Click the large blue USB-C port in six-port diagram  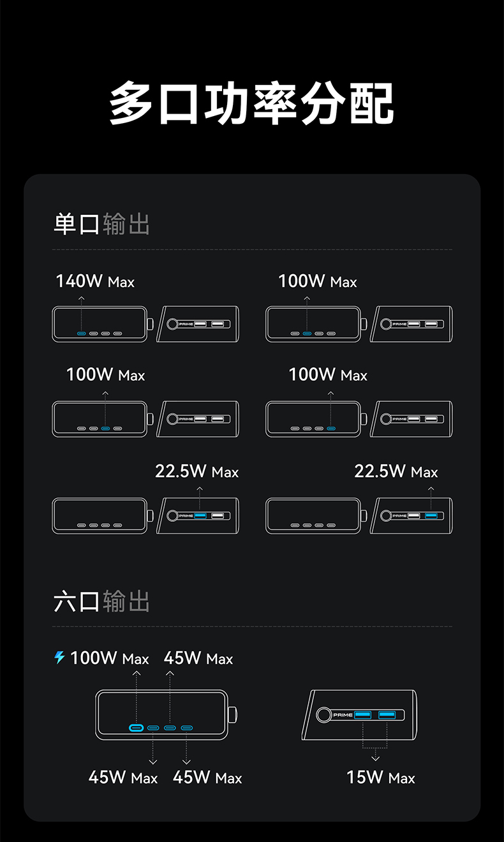136,728
